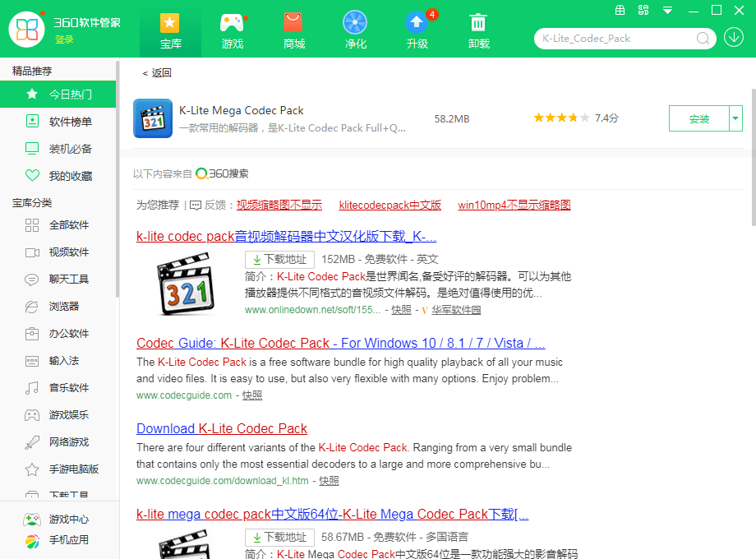756x559 pixels.
Task: Select 网络游戏 category
Action: (x=58, y=441)
